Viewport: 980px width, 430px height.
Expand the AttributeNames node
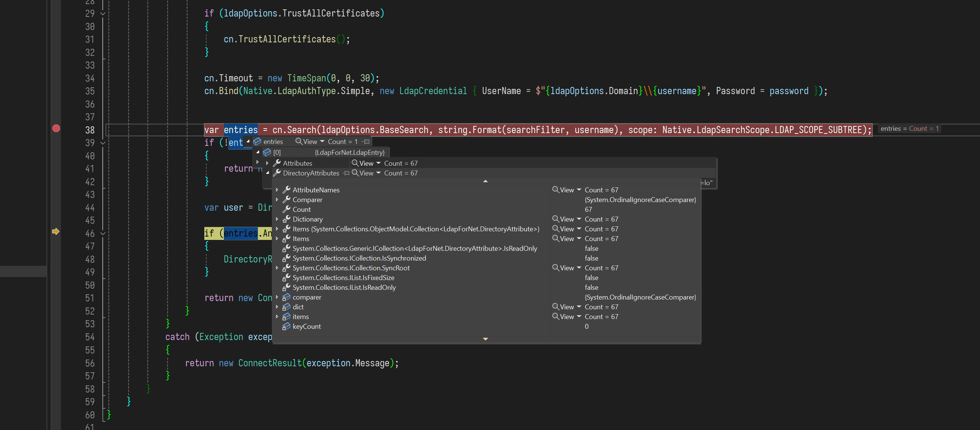point(277,190)
